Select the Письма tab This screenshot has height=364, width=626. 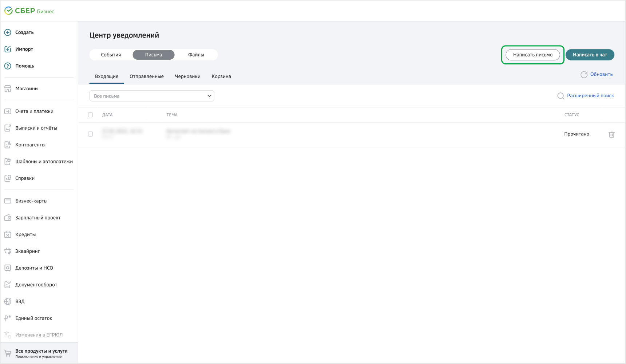(154, 55)
